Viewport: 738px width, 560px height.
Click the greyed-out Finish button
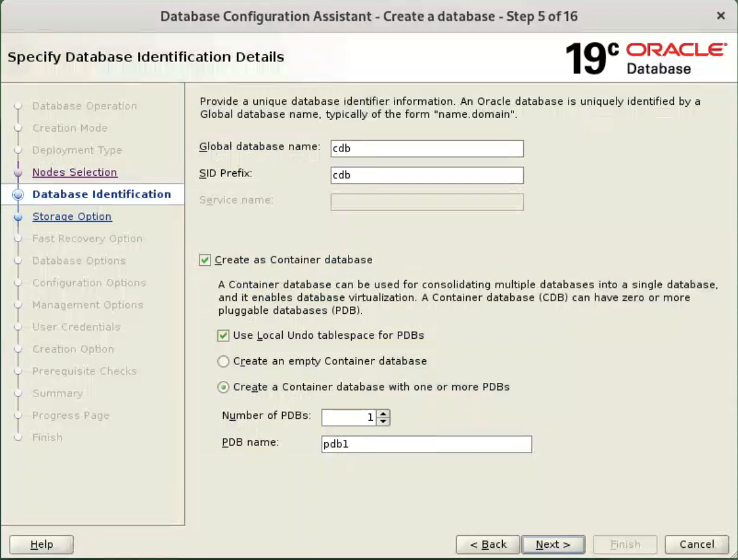click(x=625, y=545)
